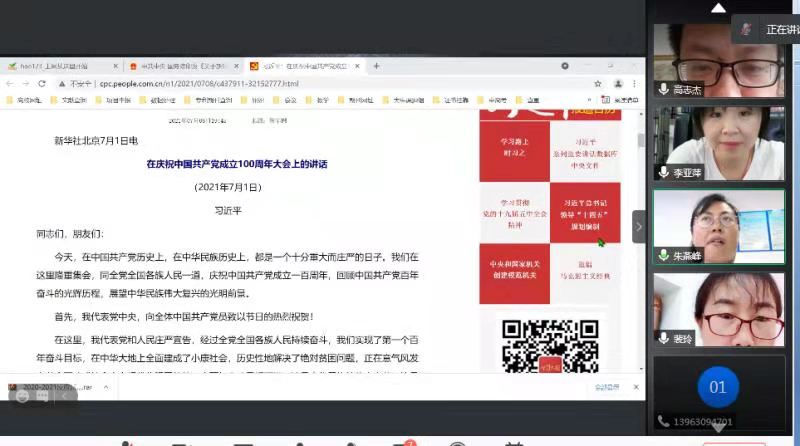800x446 pixels.
Task: Switch to the second browser tab
Action: pyautogui.click(x=182, y=66)
